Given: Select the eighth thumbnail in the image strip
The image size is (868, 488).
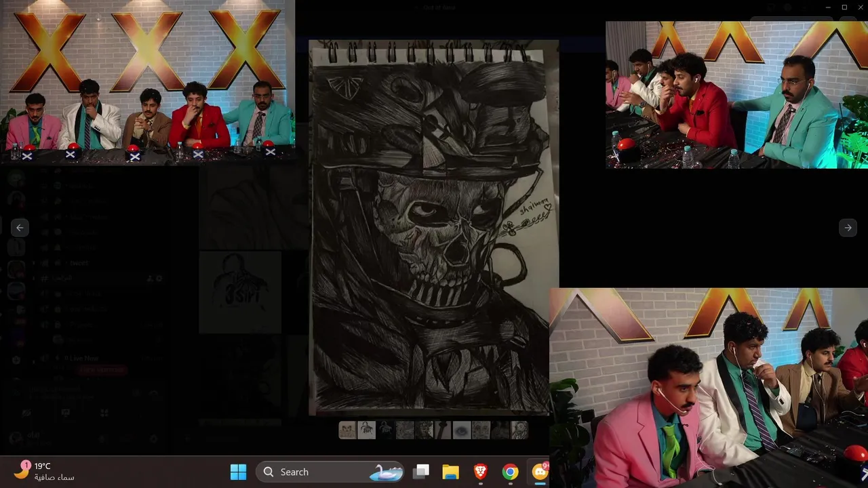Looking at the screenshot, I should click(x=481, y=430).
